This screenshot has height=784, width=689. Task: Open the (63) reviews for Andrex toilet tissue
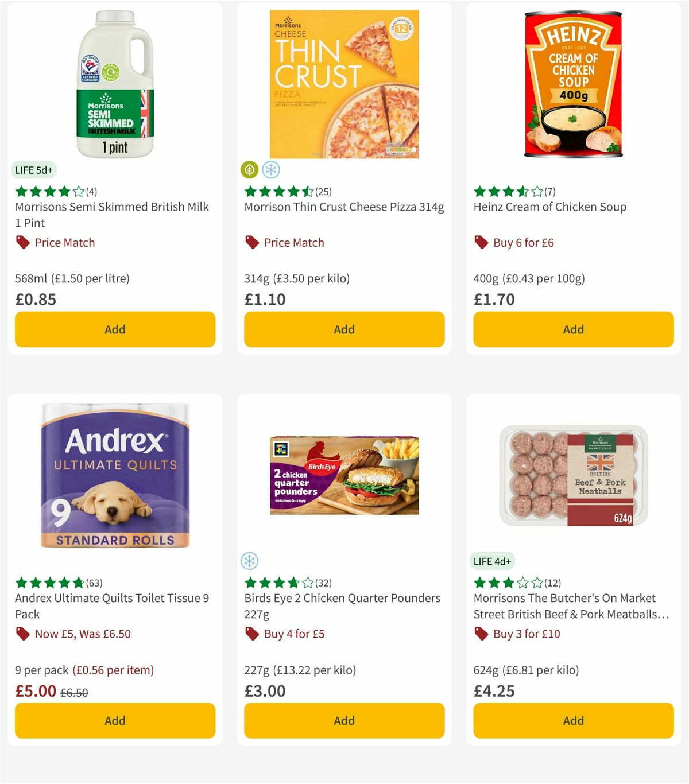coord(94,583)
